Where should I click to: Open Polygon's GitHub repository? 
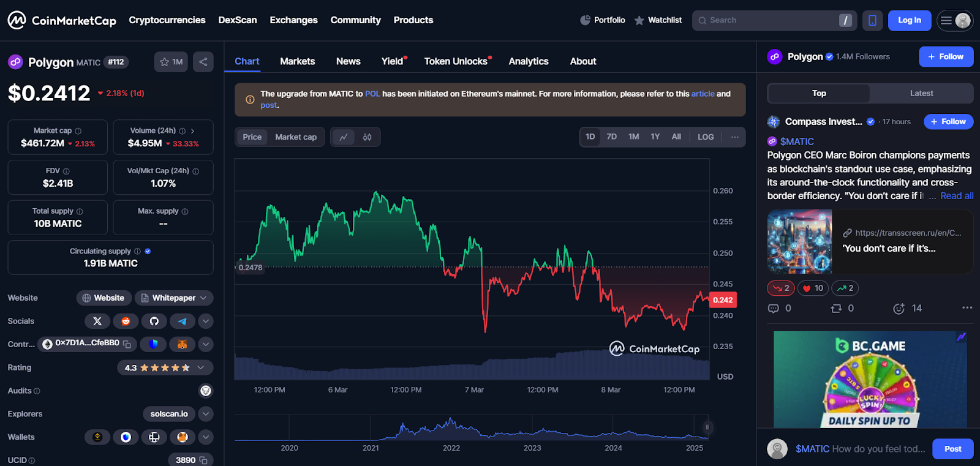[x=154, y=321]
